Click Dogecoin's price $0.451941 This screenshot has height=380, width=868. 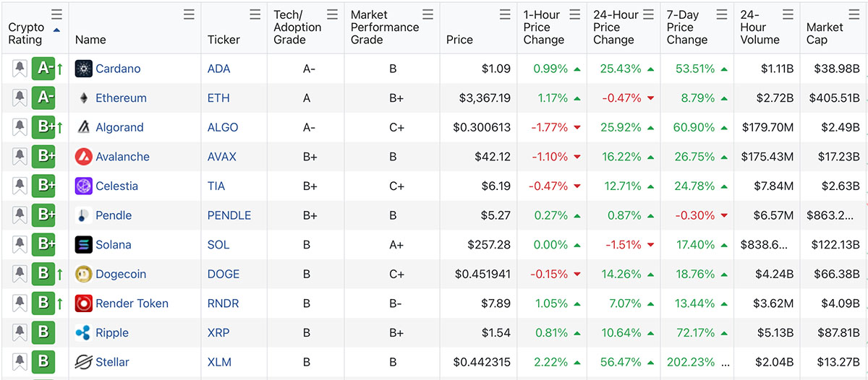click(483, 274)
